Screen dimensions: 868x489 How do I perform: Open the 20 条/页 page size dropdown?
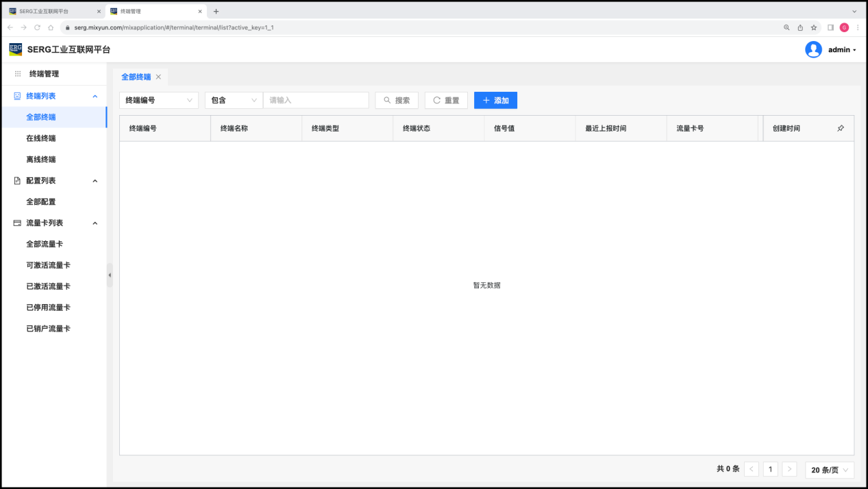pyautogui.click(x=829, y=470)
